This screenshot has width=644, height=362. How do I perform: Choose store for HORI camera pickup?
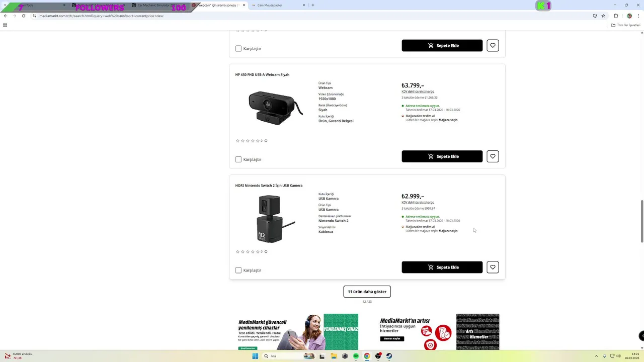(x=448, y=231)
